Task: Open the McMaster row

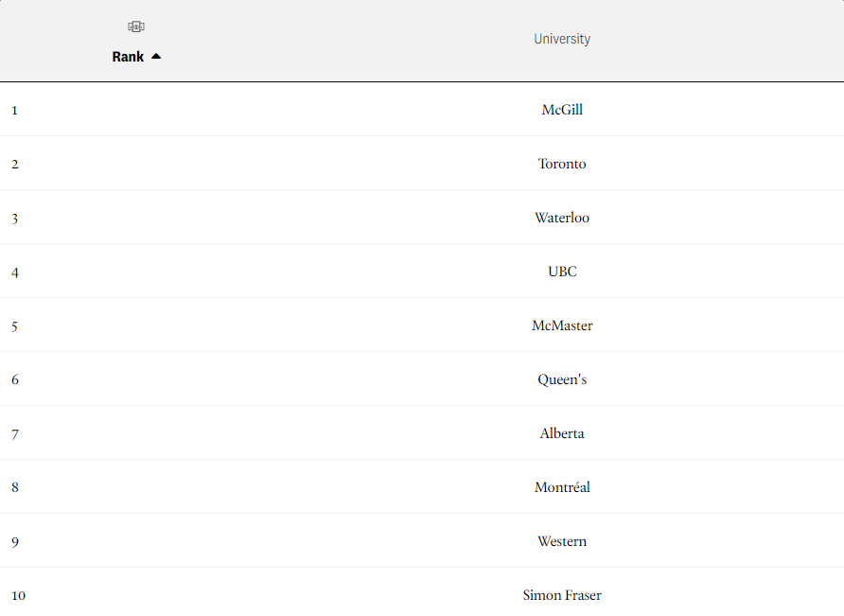Action: (562, 326)
